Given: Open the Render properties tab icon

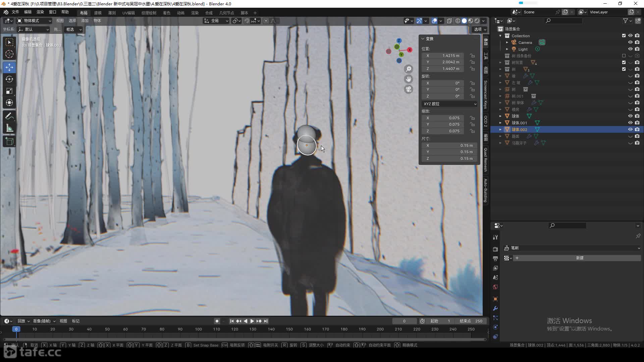Looking at the screenshot, I should coord(495,249).
